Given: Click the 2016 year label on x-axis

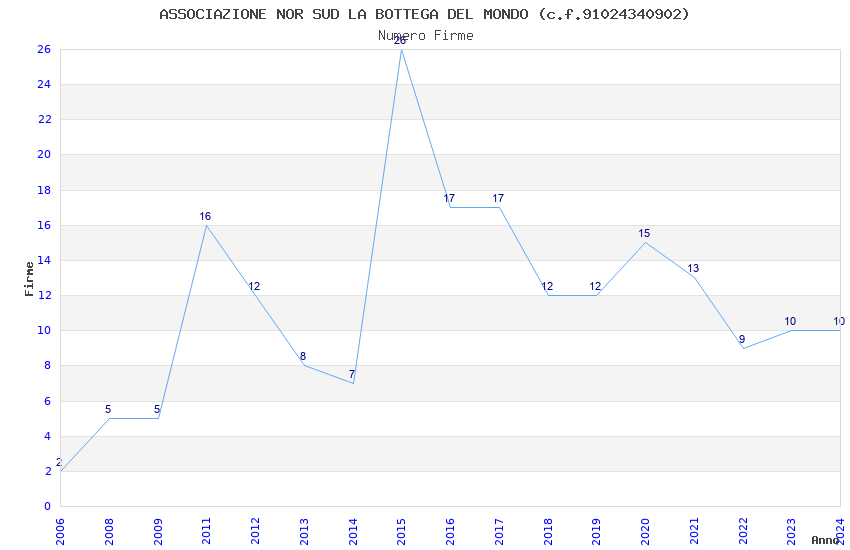Looking at the screenshot, I should pos(450,531).
